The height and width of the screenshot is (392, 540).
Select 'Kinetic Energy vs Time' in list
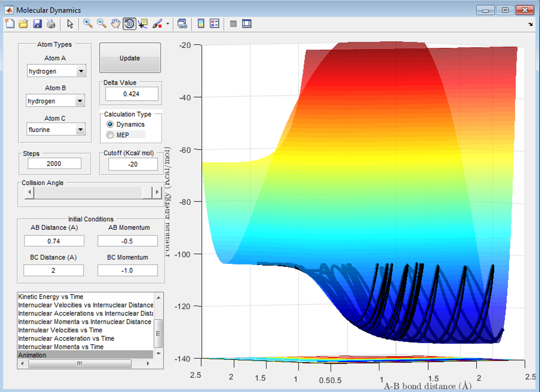pos(50,297)
